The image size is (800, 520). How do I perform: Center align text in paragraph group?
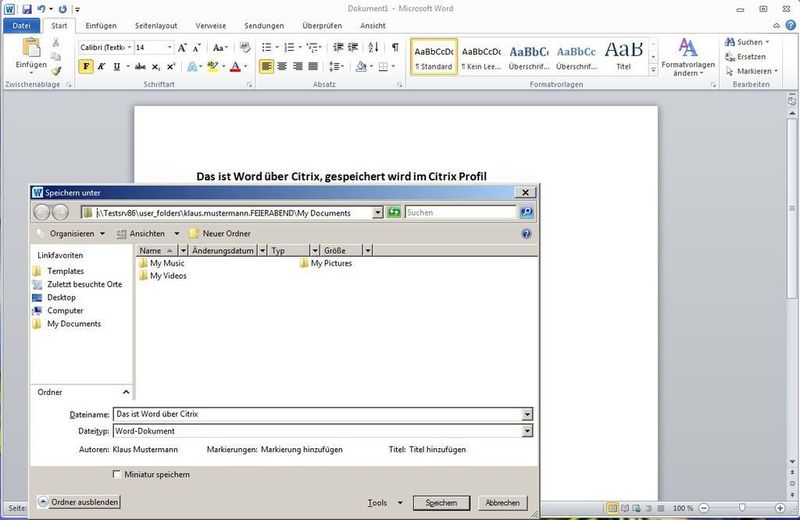282,66
